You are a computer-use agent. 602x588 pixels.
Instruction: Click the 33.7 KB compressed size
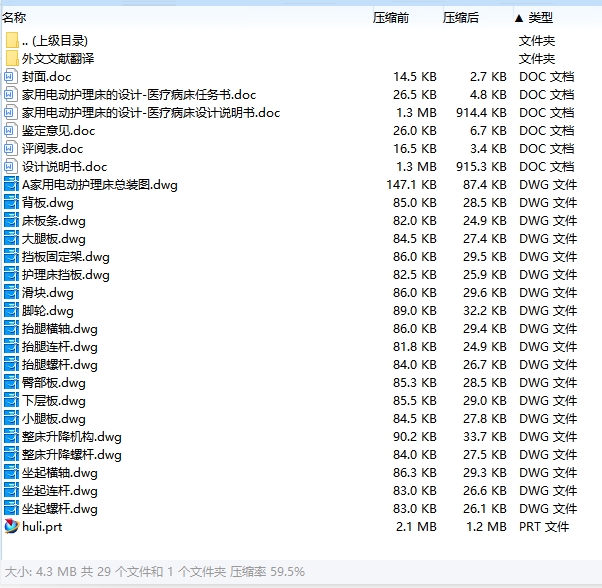coord(485,436)
